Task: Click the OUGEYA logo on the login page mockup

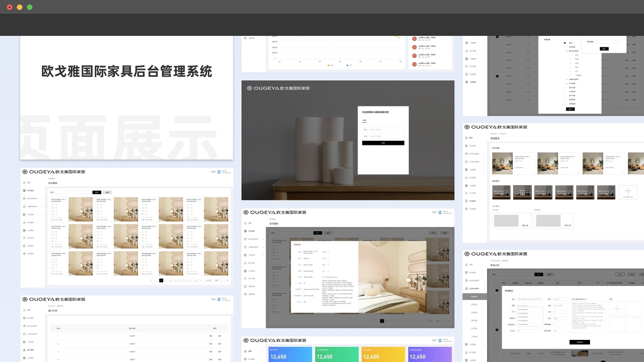Action: pyautogui.click(x=278, y=88)
